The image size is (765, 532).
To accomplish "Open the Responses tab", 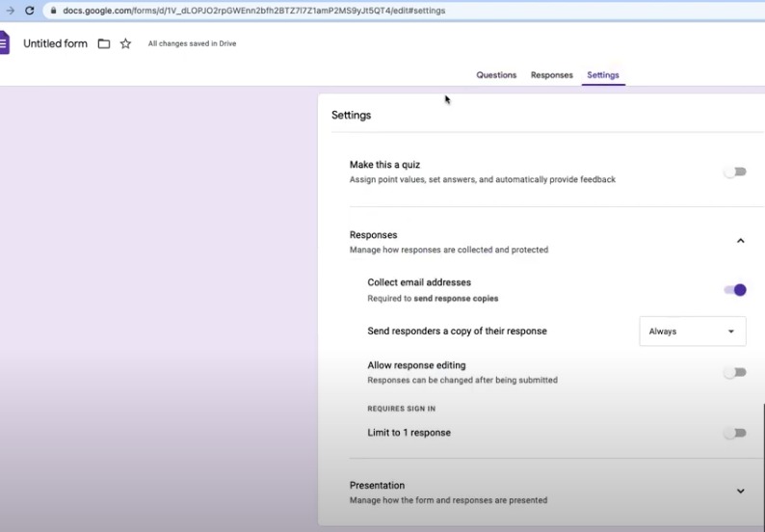I will coord(551,75).
